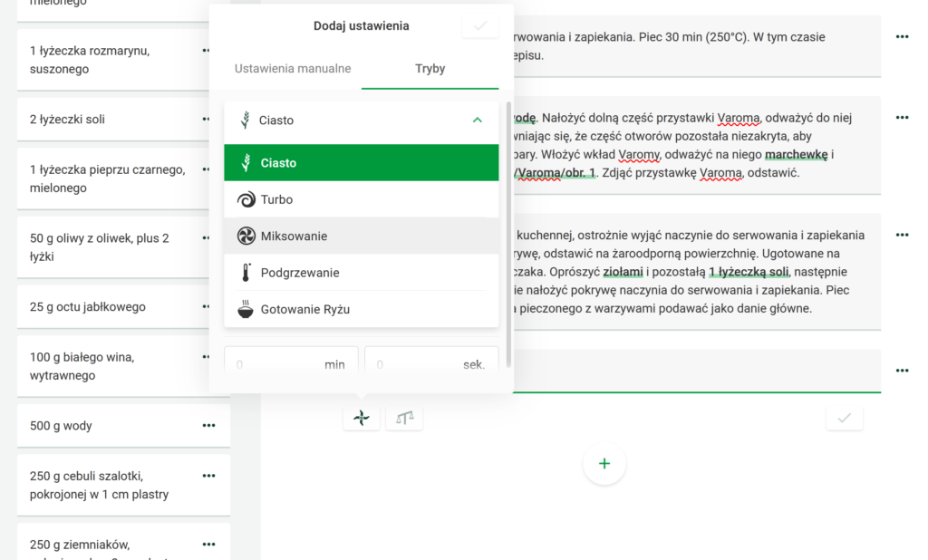
Task: Expand options for the 100 g białego wina ingredient
Action: click(x=208, y=358)
